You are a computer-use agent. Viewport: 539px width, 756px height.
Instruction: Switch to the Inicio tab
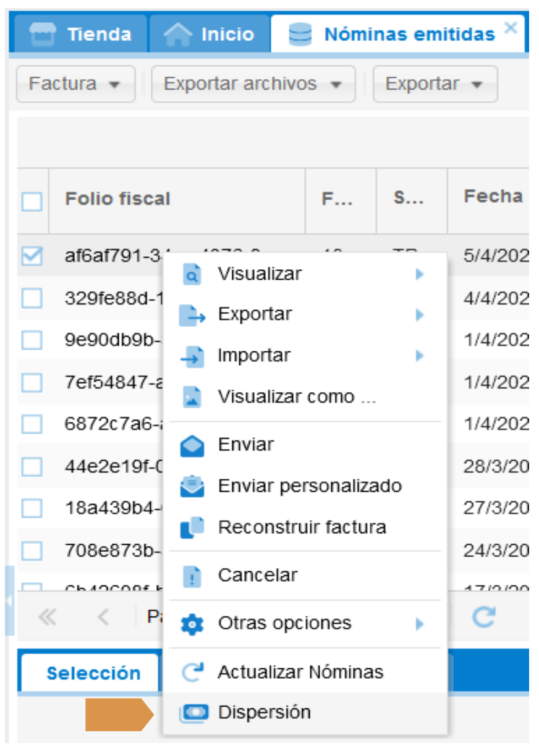(210, 34)
